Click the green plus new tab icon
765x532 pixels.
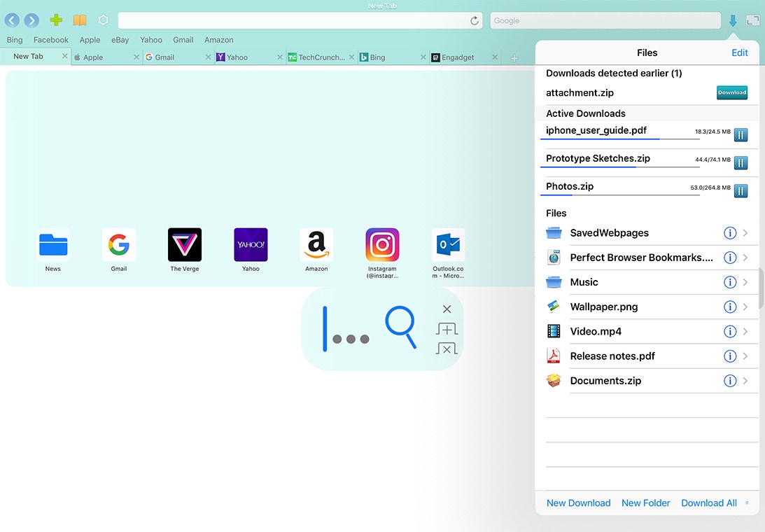pos(57,20)
